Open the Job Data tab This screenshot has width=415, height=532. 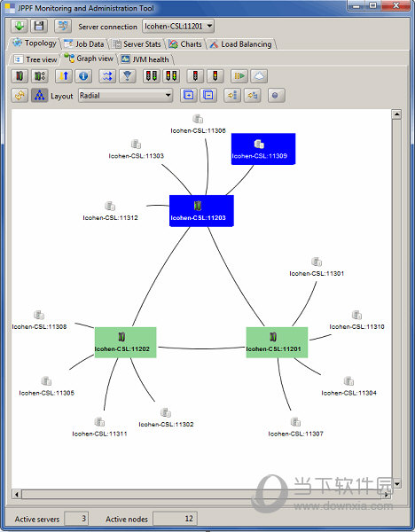tap(84, 44)
